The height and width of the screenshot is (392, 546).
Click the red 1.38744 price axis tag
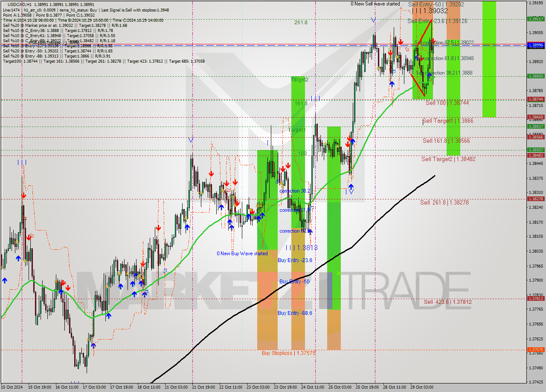(536, 99)
